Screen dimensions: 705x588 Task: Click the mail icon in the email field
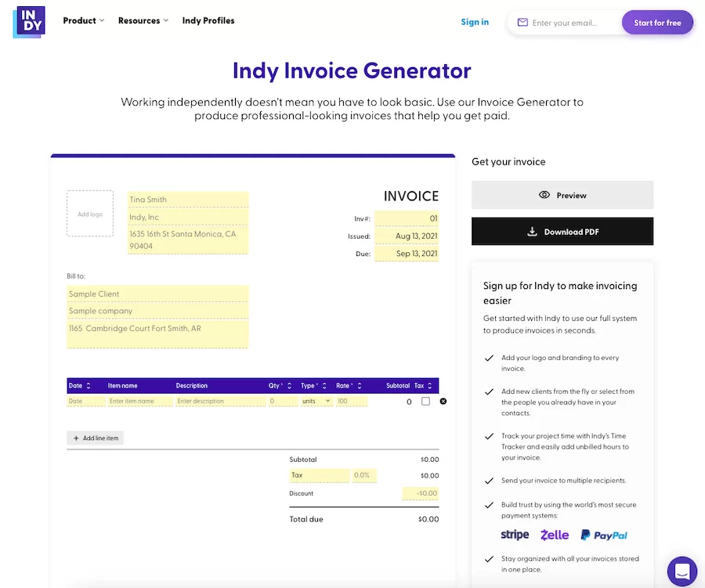point(522,23)
